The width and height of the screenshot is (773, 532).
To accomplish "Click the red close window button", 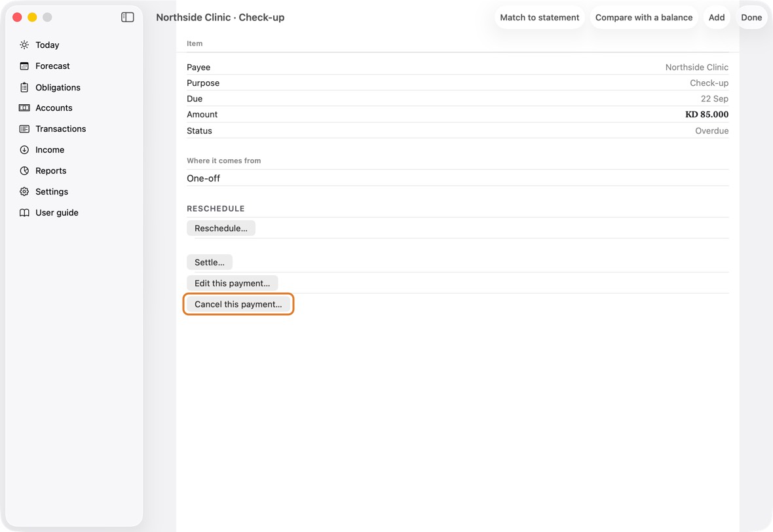I will click(17, 17).
